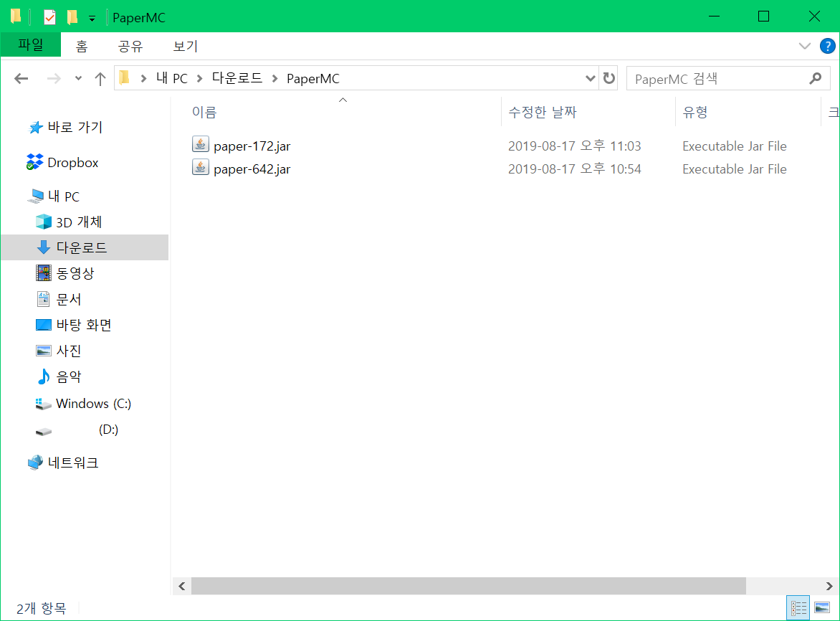
Task: Click the Properties quick access icon in title bar
Action: tap(49, 17)
